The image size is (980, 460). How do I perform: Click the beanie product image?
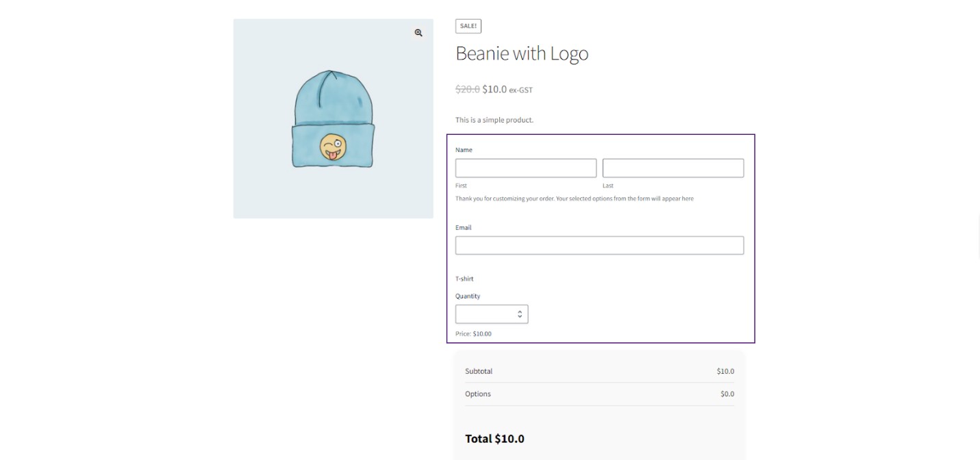333,118
